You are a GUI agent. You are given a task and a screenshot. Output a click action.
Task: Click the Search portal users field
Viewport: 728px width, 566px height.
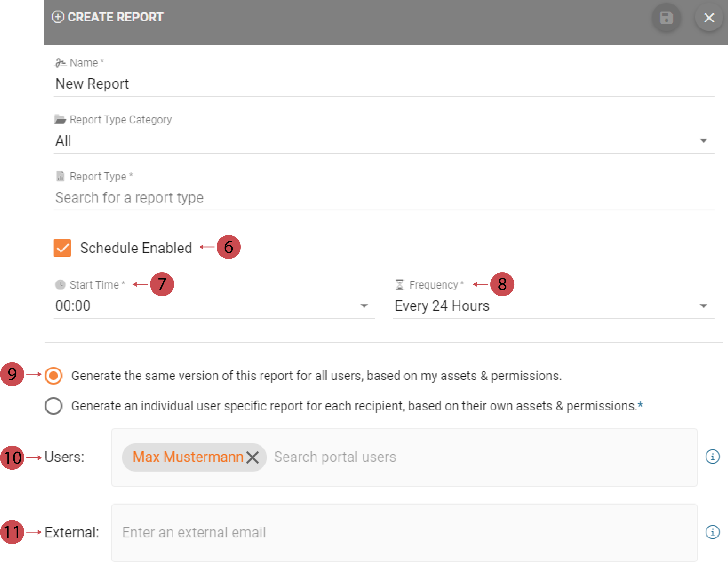467,457
